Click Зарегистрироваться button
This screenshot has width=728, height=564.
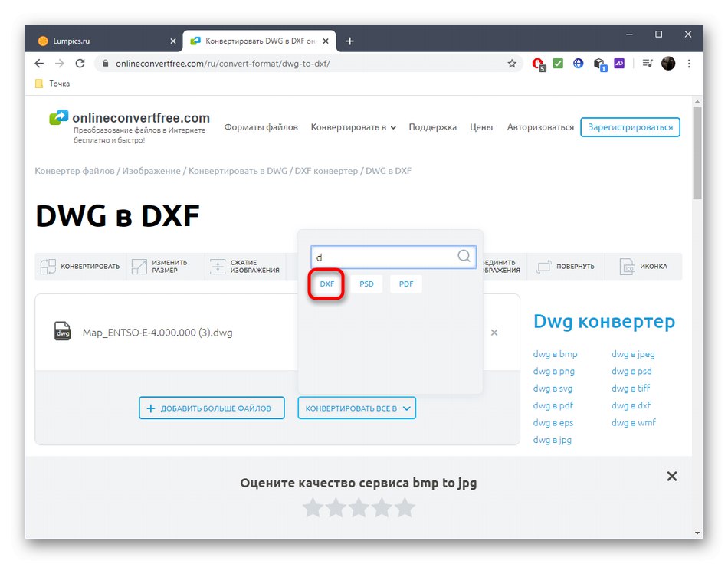631,127
